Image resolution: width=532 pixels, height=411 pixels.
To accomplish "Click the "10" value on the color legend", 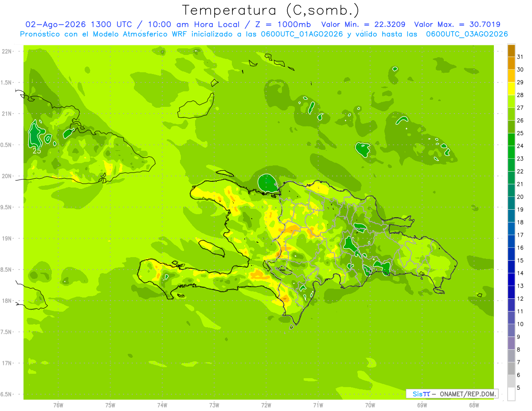I will (x=520, y=324).
